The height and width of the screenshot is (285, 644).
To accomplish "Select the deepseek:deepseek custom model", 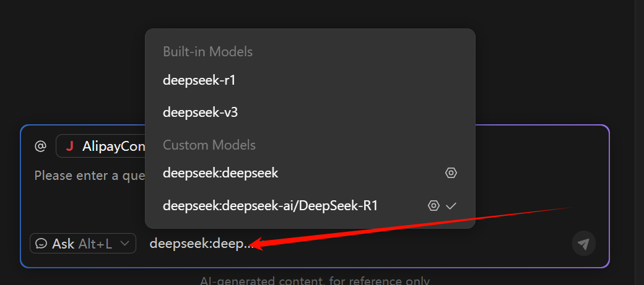I will point(220,173).
